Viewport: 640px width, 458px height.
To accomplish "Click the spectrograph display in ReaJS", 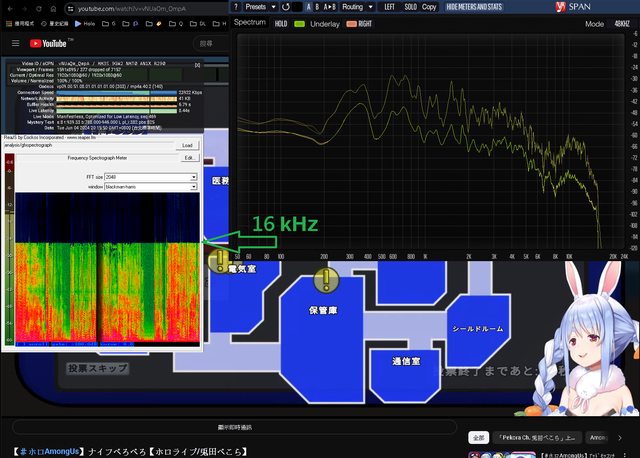I will pyautogui.click(x=108, y=269).
